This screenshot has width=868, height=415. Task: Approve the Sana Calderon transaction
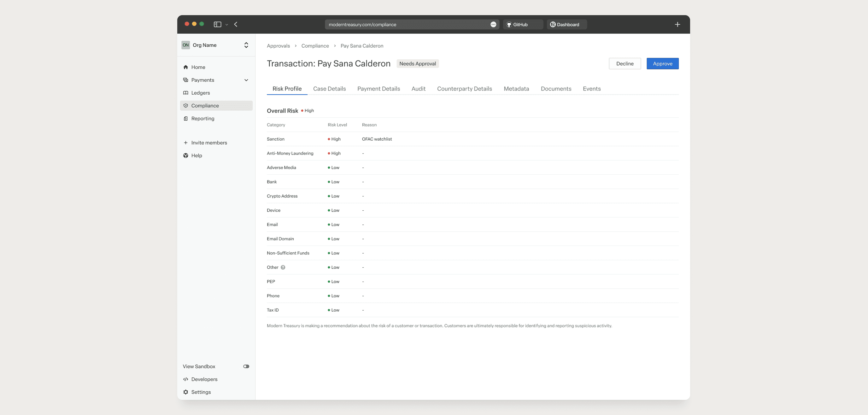coord(662,63)
